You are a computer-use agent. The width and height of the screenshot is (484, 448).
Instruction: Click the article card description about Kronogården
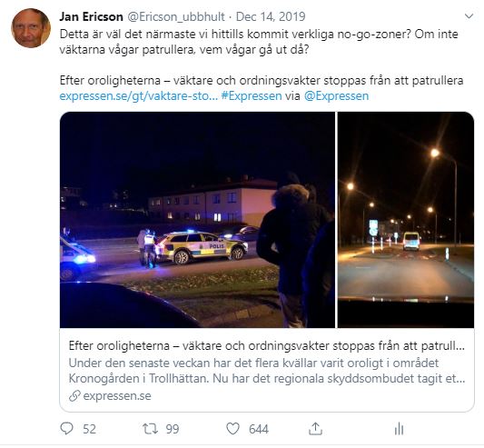(267, 371)
